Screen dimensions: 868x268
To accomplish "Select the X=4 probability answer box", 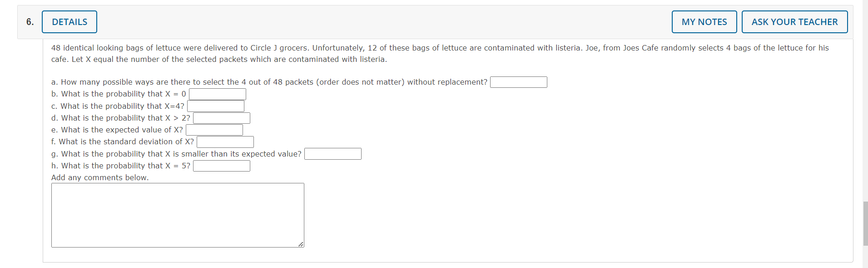I will [216, 106].
